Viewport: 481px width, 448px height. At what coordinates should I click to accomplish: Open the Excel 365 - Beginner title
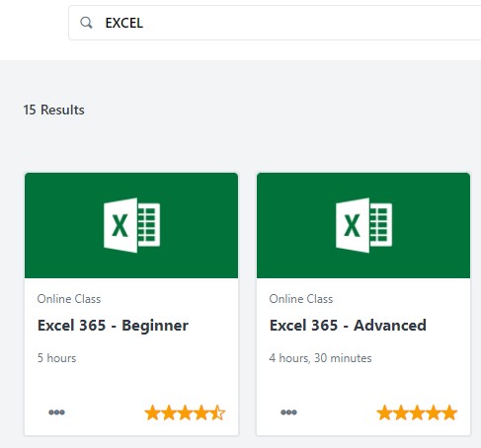[113, 326]
